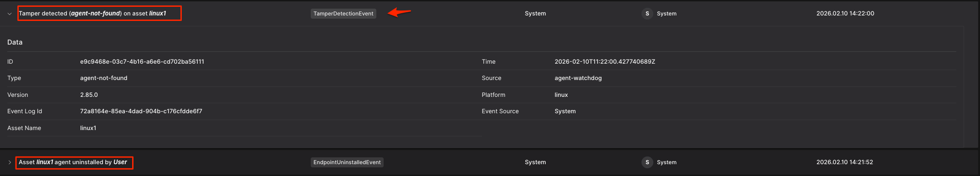Expand the agent uninstalled event row

click(10, 162)
